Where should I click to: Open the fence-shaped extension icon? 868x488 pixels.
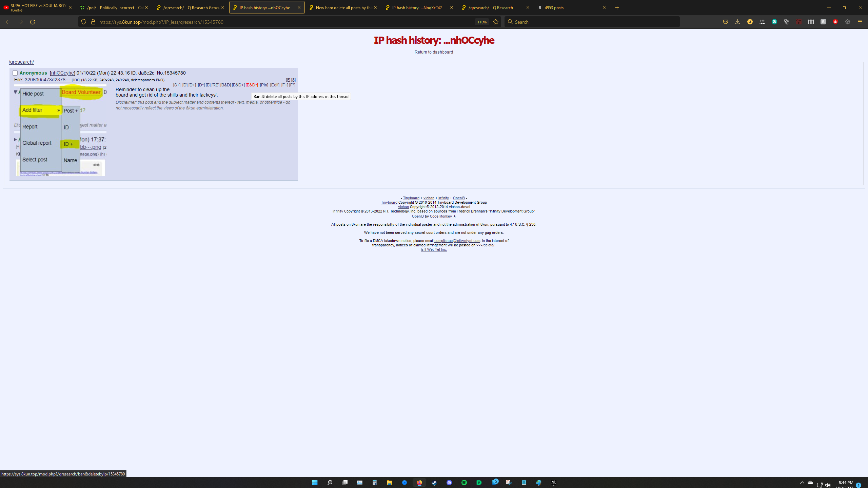coord(811,22)
